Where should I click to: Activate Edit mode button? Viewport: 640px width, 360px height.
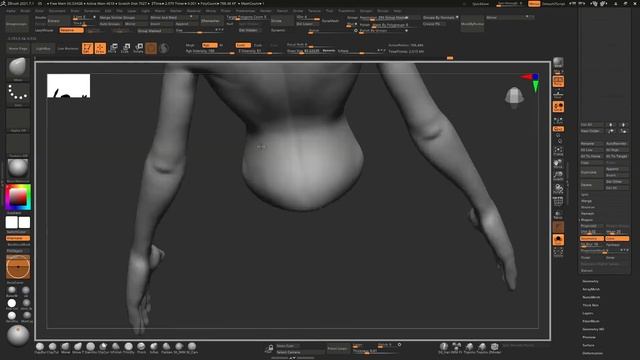[x=87, y=48]
